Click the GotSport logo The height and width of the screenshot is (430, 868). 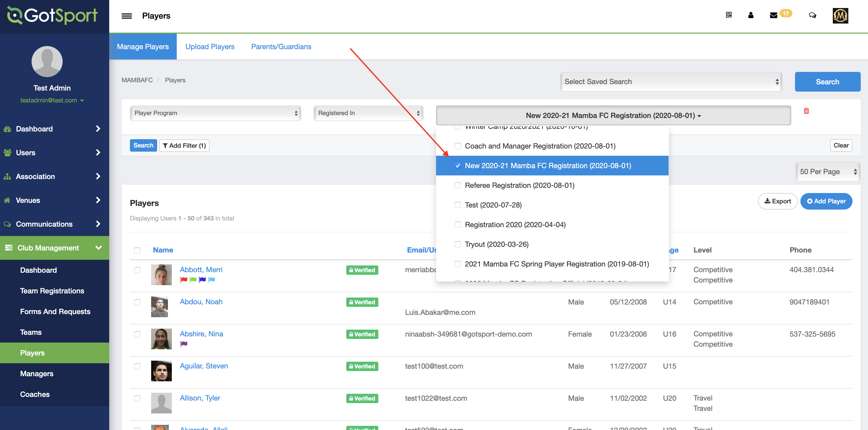coord(53,15)
